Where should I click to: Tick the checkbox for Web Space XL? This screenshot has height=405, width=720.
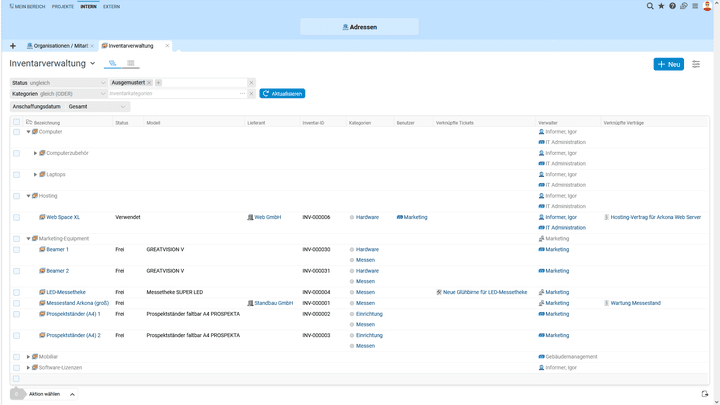(16, 217)
